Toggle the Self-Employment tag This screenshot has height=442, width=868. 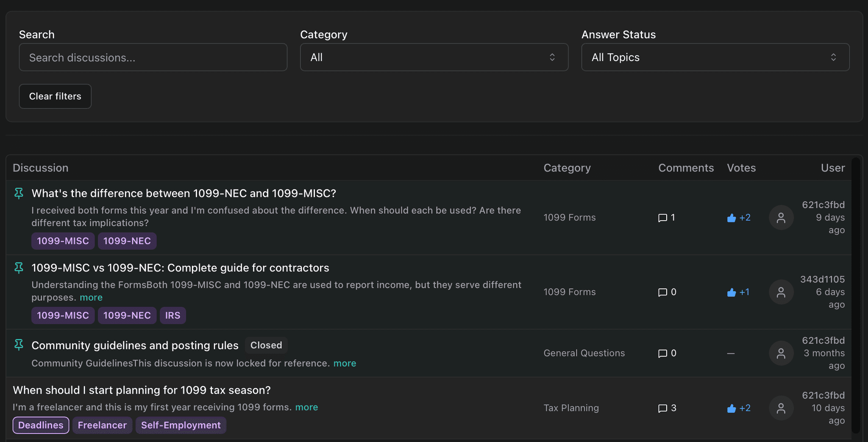point(181,425)
